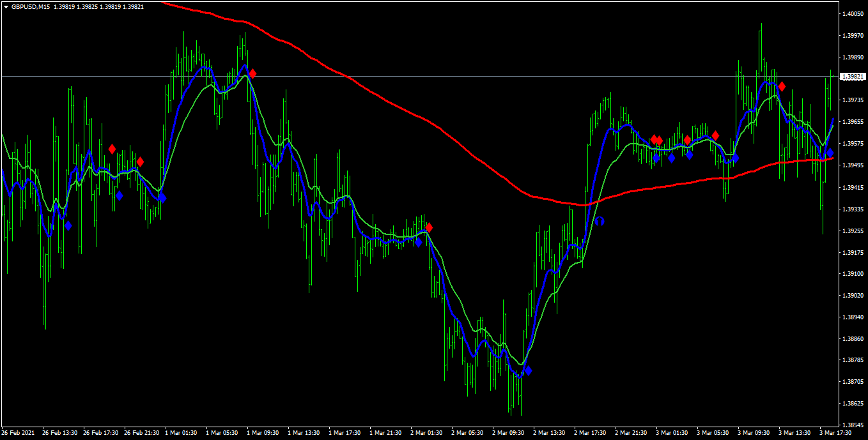Open the triangle dropdown beside GBPUSD,M15 title
The height and width of the screenshot is (440, 868).
[x=6, y=6]
